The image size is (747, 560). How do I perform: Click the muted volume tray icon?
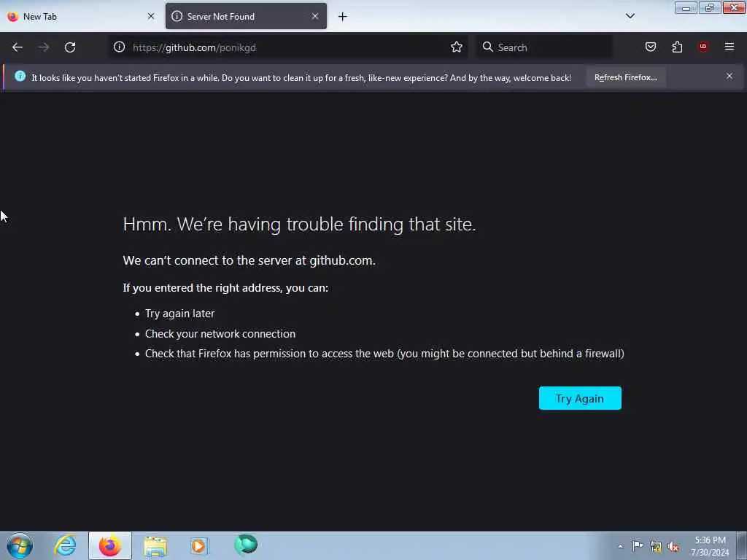tap(673, 547)
